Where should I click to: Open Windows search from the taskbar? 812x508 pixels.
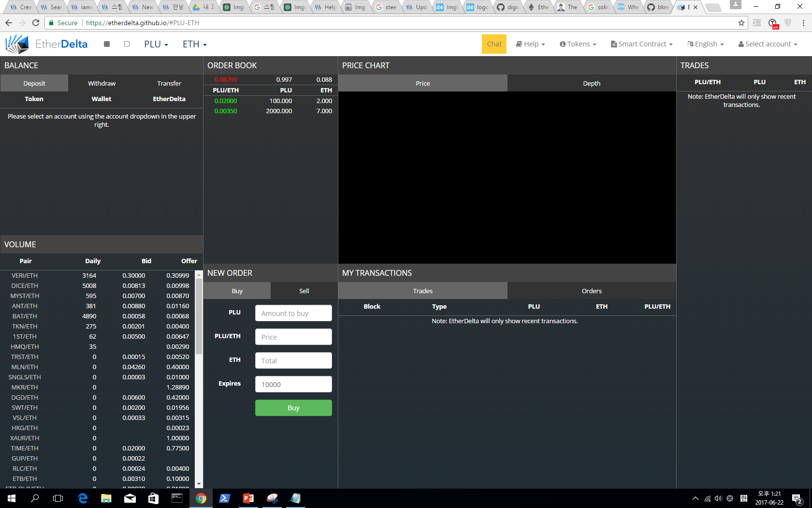(x=35, y=498)
